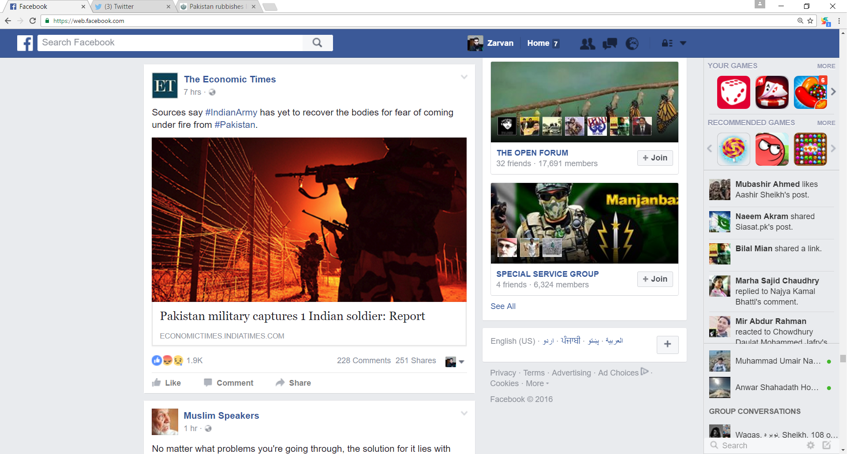868x454 pixels.
Task: Open the Chrome menu three dots
Action: (839, 21)
